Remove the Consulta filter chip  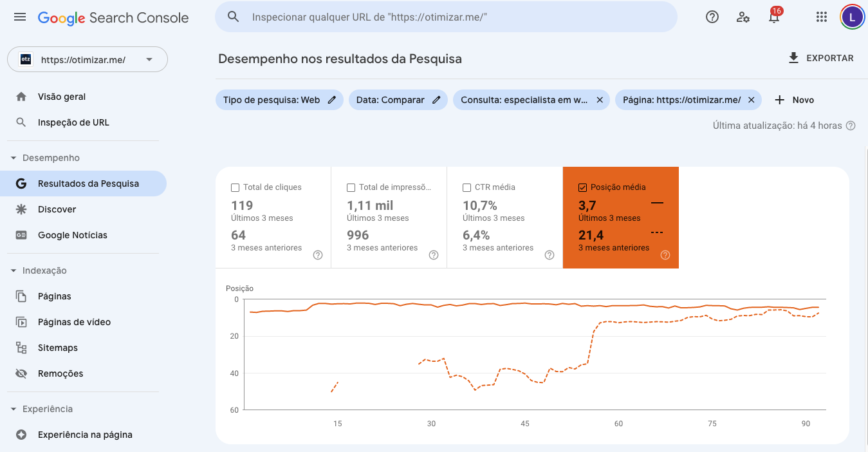pyautogui.click(x=600, y=100)
